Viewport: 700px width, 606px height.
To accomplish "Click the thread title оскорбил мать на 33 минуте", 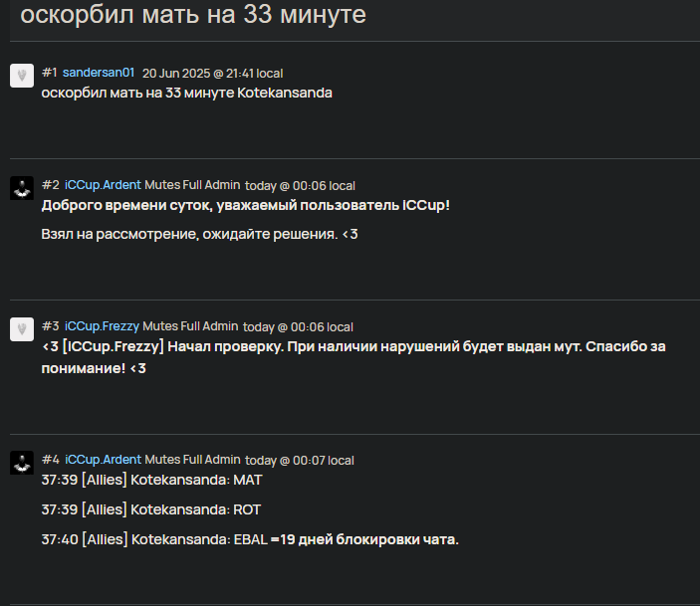I will [193, 14].
